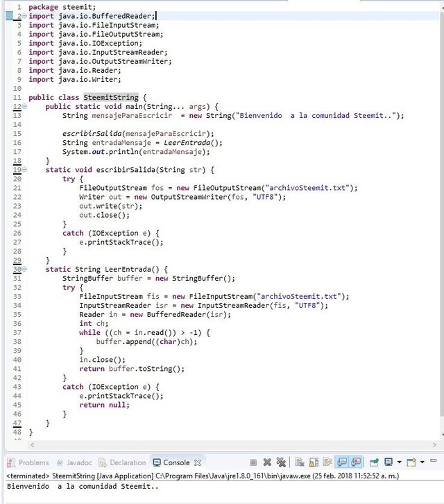
Task: Collapse LeerEntrada method fold at line 30
Action: tap(24, 269)
